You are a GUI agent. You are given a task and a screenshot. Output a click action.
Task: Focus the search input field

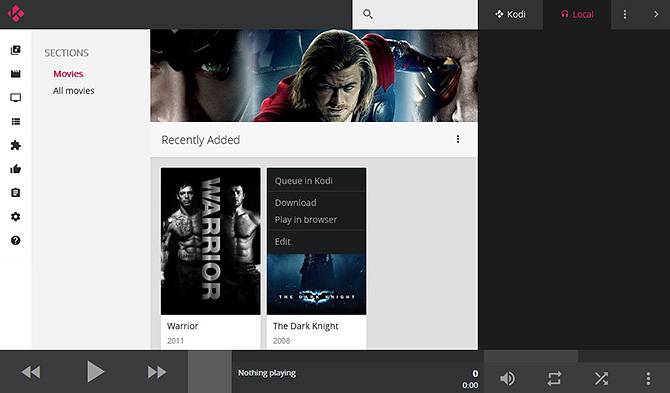415,15
